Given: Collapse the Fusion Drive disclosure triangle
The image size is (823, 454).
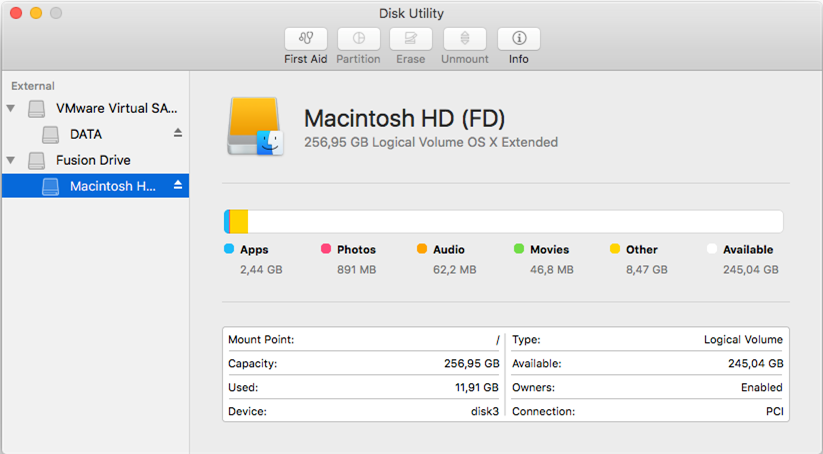Looking at the screenshot, I should [10, 160].
